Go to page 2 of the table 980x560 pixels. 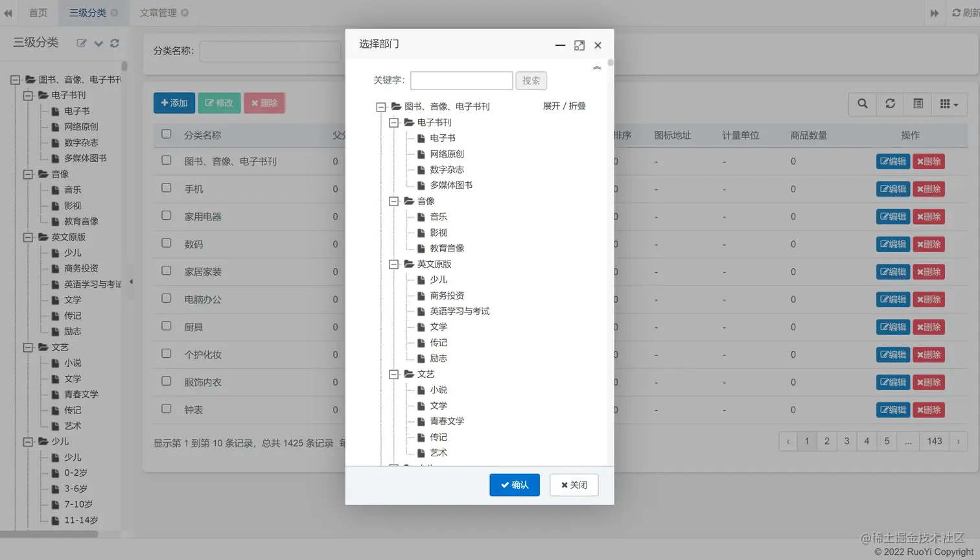tap(826, 441)
